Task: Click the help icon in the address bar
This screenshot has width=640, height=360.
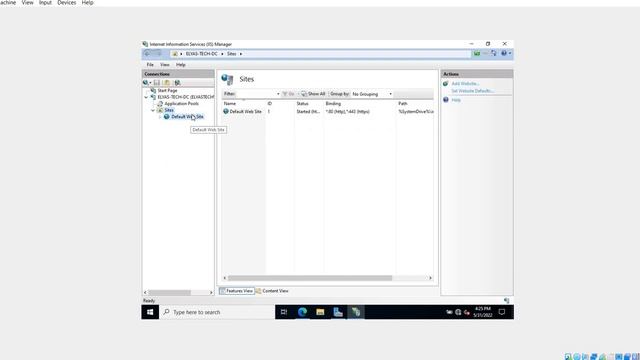Action: (x=504, y=53)
